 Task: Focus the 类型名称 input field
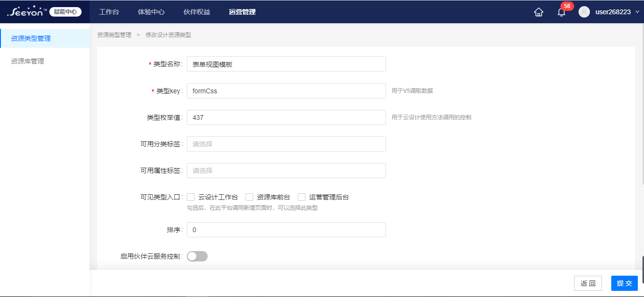coord(286,64)
